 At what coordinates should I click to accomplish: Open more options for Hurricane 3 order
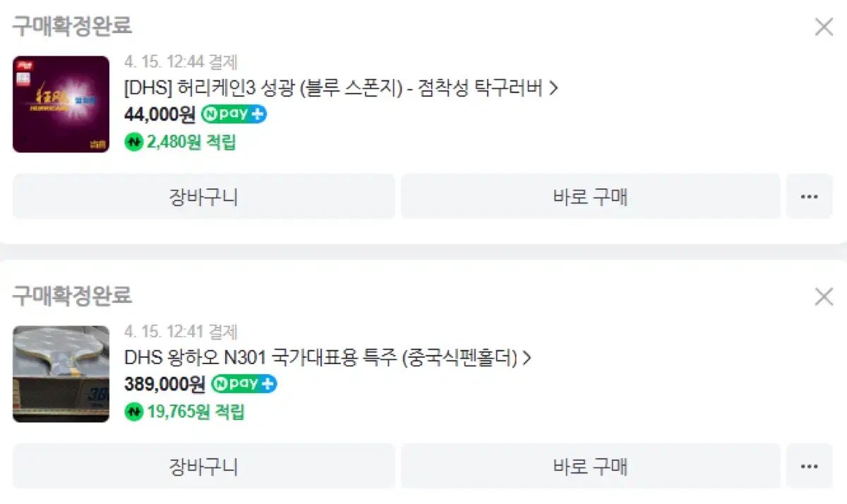(809, 196)
